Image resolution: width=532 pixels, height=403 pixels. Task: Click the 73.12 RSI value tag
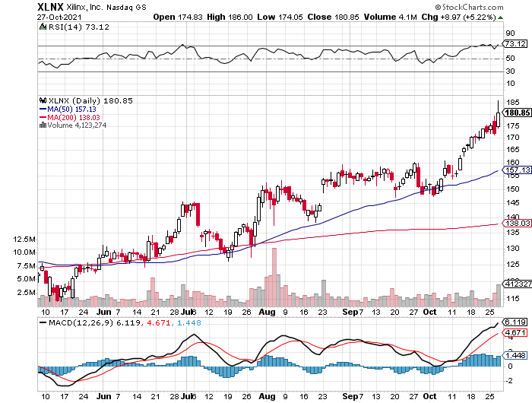(x=515, y=44)
